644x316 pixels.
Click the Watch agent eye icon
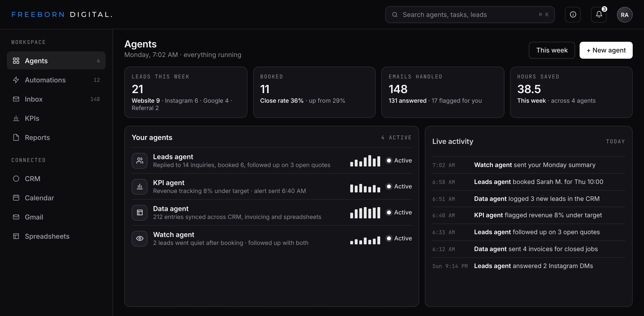tap(140, 239)
